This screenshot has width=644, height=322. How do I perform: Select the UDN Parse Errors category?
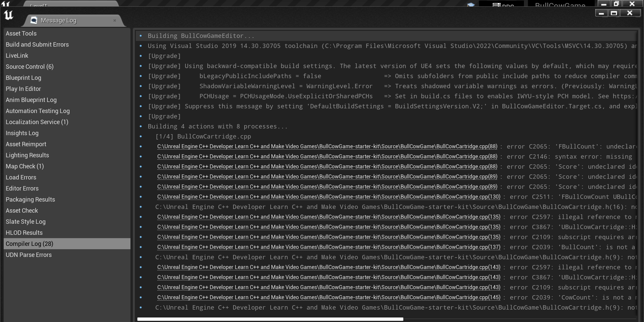click(29, 255)
